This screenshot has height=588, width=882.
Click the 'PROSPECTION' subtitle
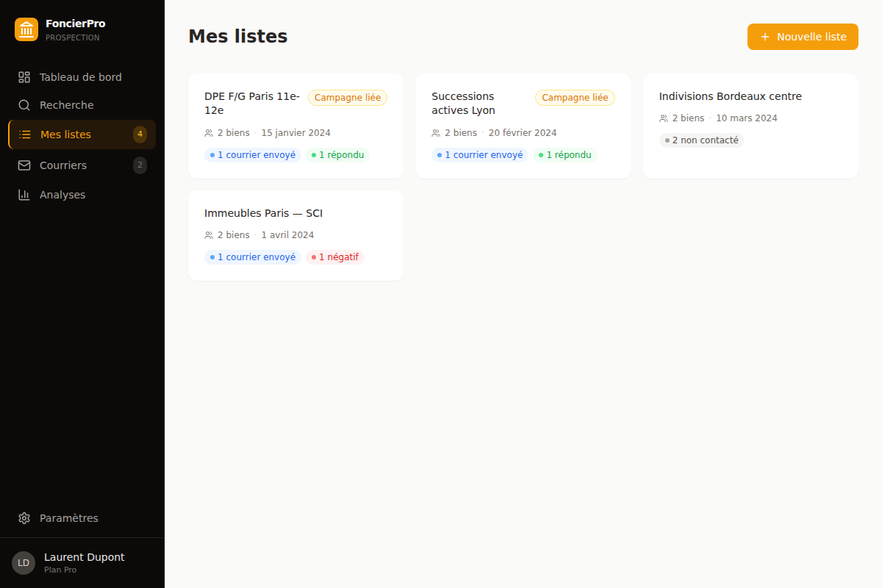[x=73, y=37]
